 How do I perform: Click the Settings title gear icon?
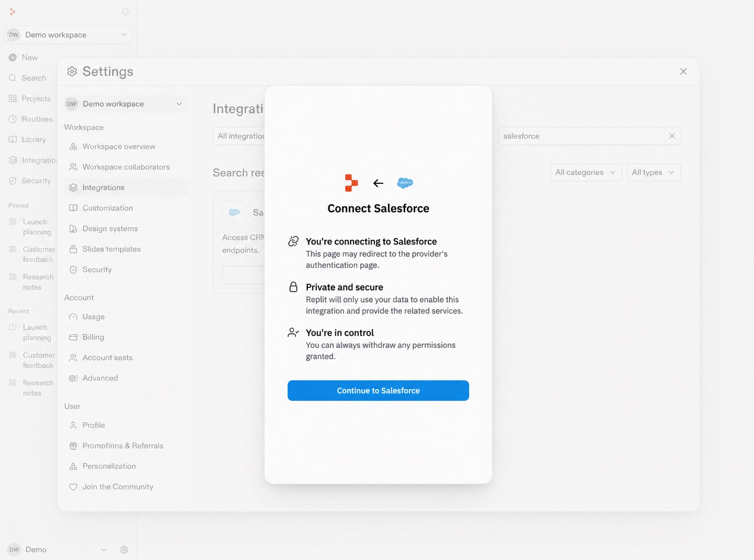coord(72,71)
